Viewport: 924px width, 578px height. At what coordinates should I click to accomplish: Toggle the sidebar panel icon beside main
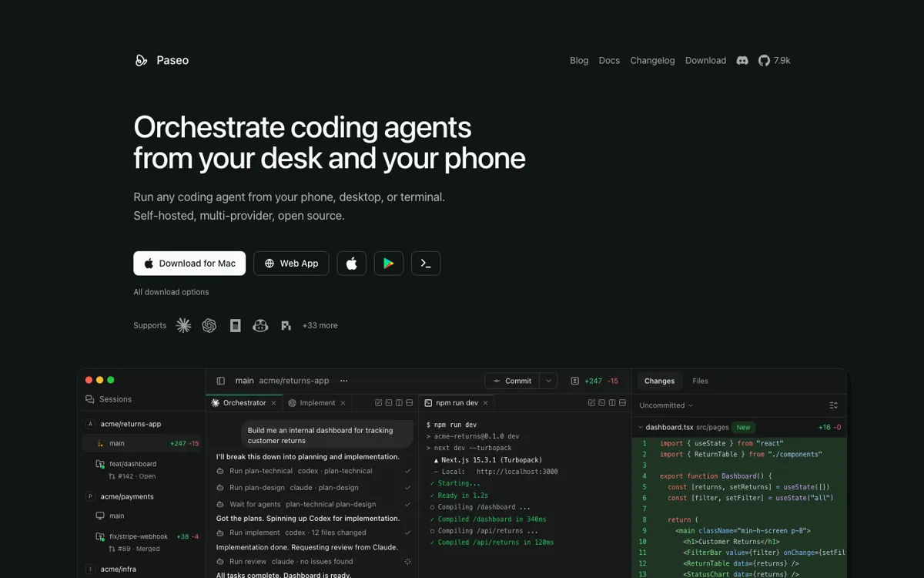[x=221, y=381]
